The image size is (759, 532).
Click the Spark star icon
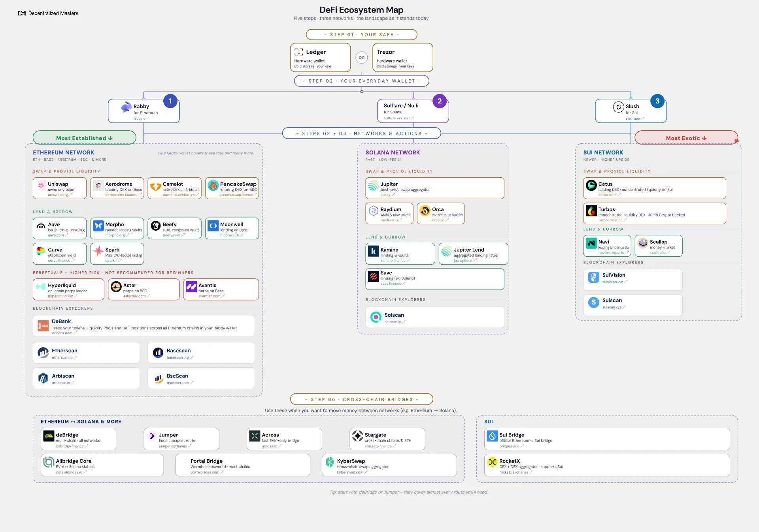click(x=98, y=251)
